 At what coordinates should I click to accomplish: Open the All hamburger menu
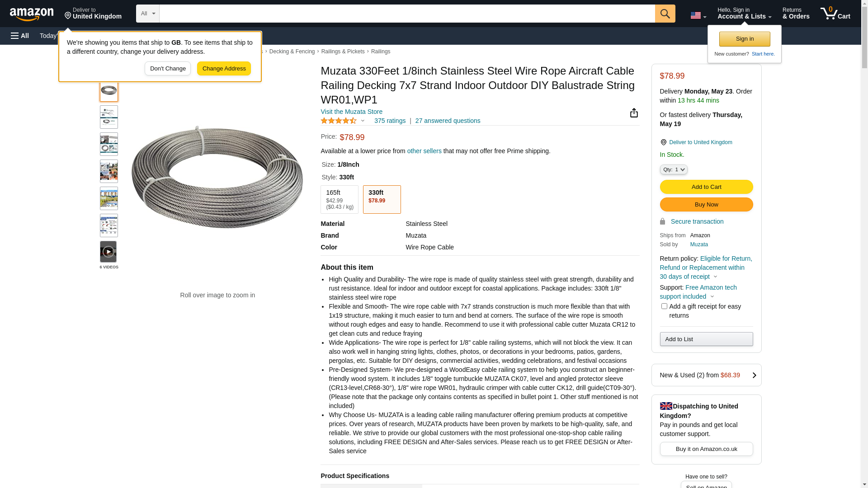(x=20, y=36)
